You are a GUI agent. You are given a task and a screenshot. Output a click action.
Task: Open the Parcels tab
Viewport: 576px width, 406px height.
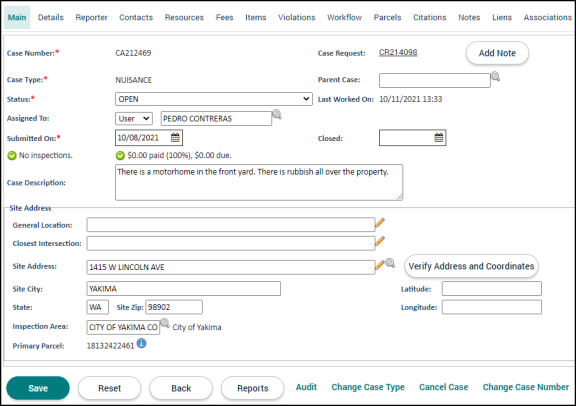pyautogui.click(x=388, y=17)
